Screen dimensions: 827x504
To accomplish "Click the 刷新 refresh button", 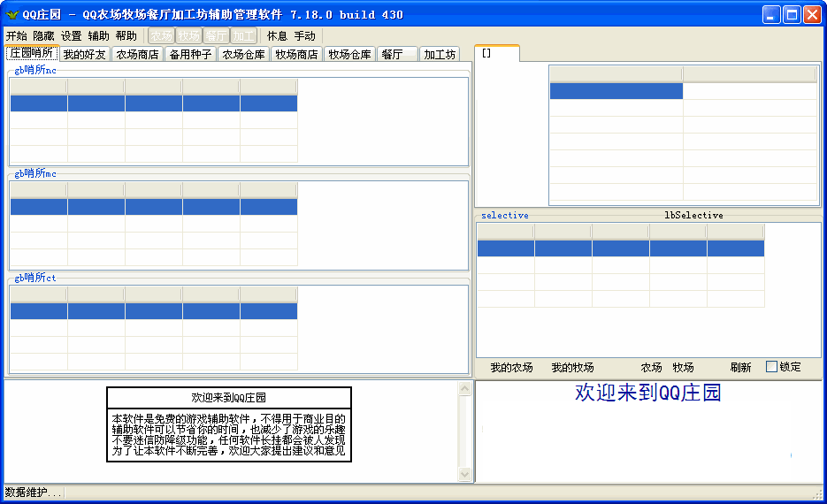I will point(740,368).
